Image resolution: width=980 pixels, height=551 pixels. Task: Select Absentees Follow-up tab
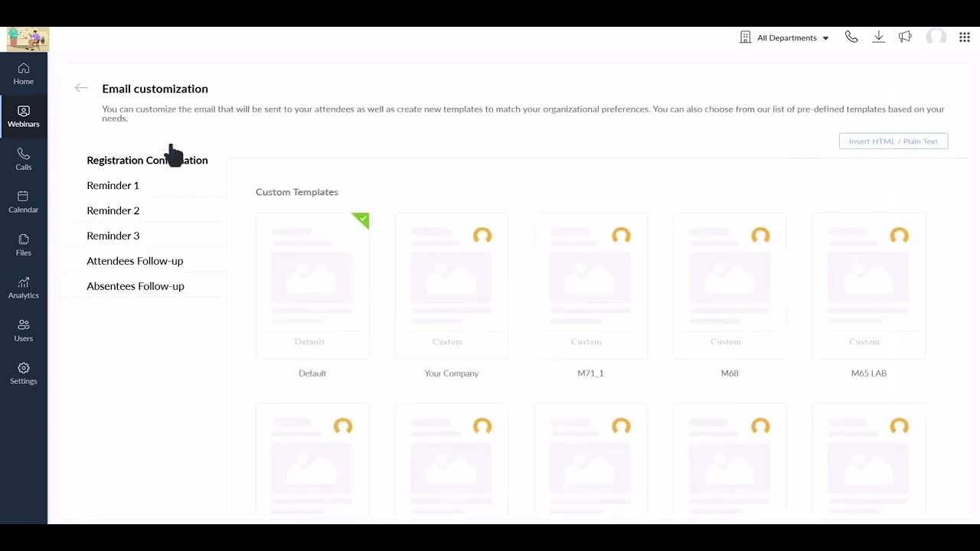click(136, 286)
